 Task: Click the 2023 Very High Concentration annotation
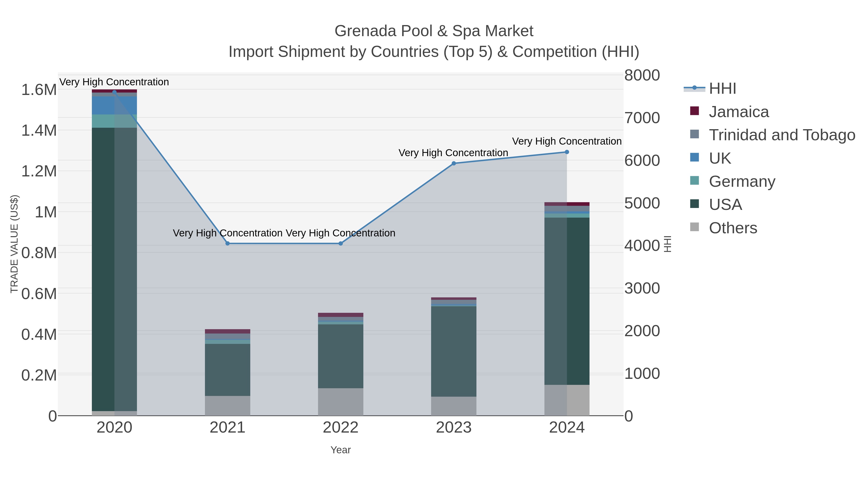[453, 153]
